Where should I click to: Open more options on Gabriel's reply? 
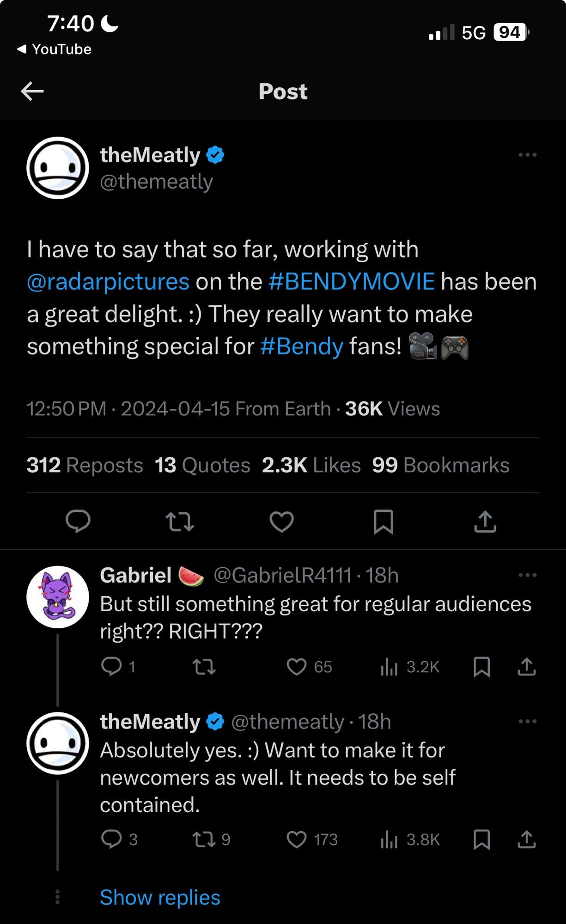click(527, 574)
